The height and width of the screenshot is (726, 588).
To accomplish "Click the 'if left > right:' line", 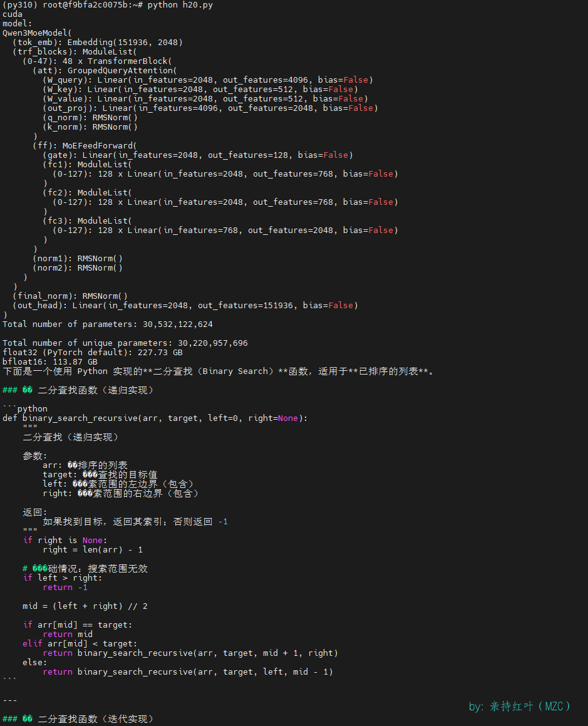I will pos(63,578).
